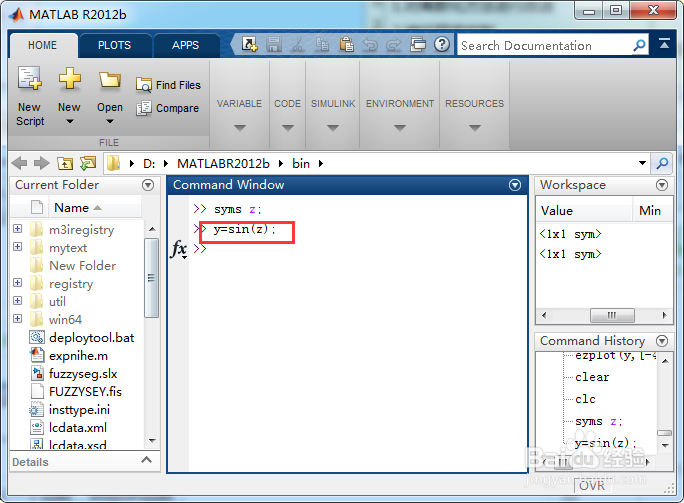
Task: Click the fx function browser icon
Action: point(179,249)
